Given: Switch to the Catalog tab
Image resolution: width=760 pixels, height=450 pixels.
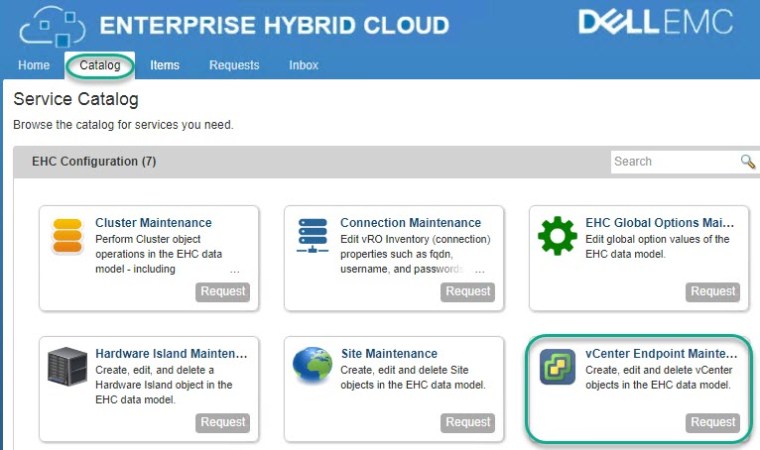Looking at the screenshot, I should pyautogui.click(x=100, y=65).
